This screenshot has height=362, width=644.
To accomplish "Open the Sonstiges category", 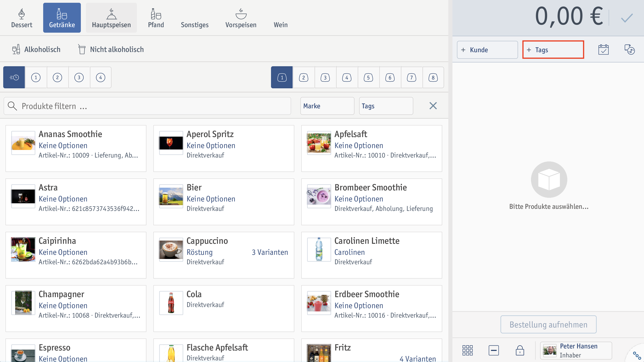I will pos(195,18).
